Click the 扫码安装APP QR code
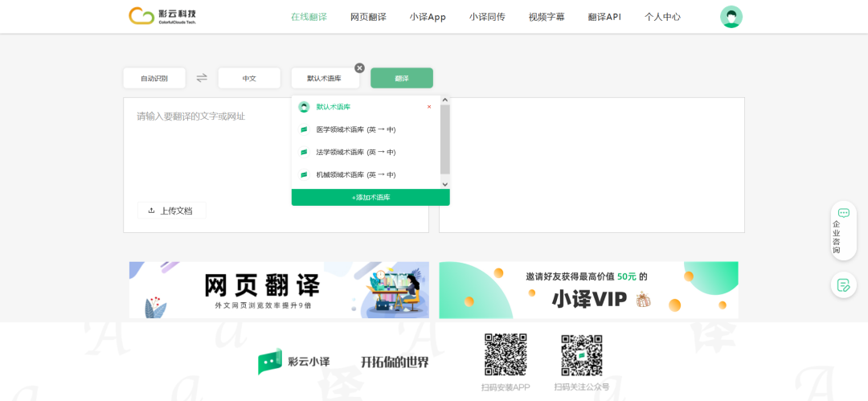Image resolution: width=868 pixels, height=401 pixels. (506, 354)
